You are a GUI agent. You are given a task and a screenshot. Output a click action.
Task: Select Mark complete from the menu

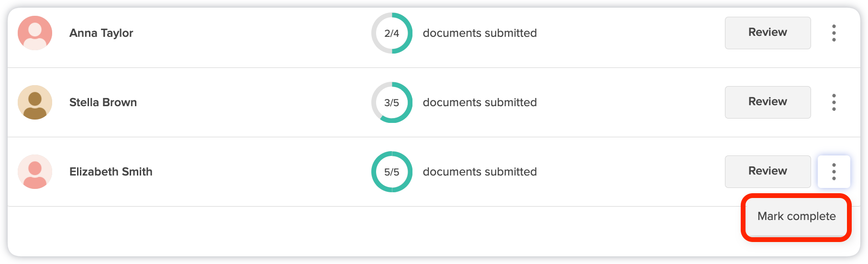[x=796, y=217]
